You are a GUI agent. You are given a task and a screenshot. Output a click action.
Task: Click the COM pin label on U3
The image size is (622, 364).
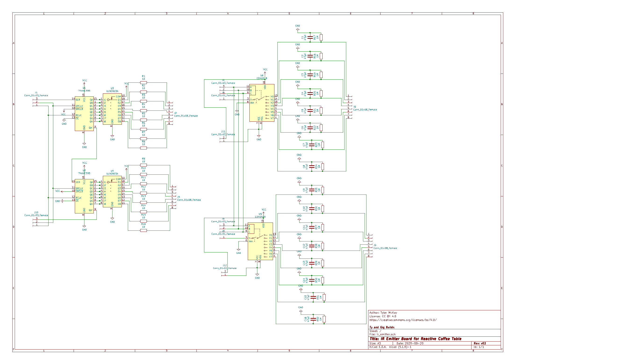(118, 97)
